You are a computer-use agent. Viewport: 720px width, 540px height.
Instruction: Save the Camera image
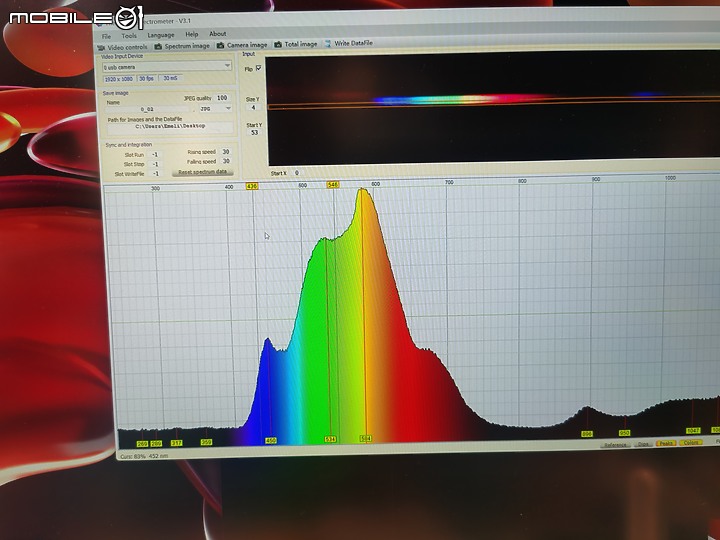pyautogui.click(x=242, y=45)
